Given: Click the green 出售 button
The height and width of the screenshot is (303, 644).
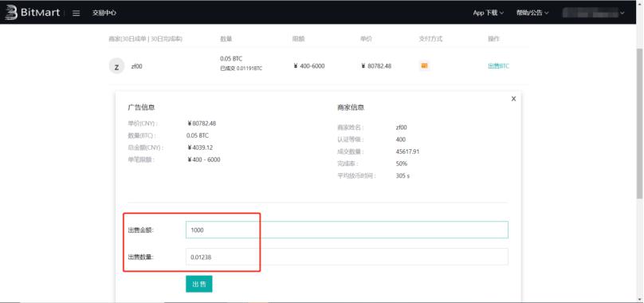Looking at the screenshot, I should click(199, 284).
